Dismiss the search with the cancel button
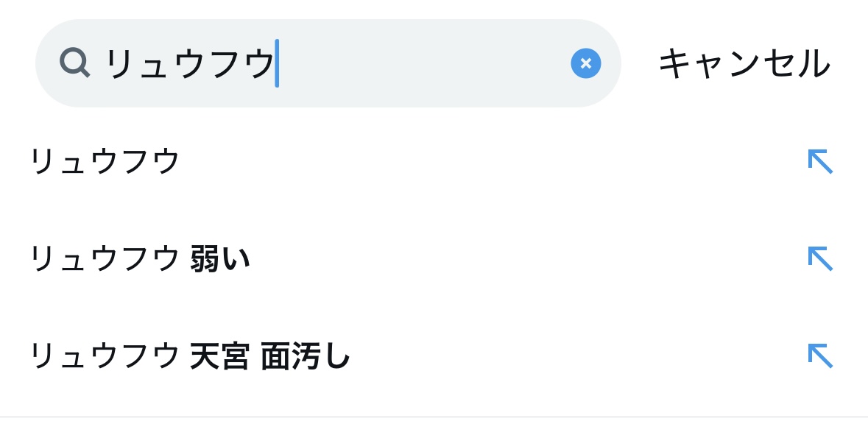The width and height of the screenshot is (868, 435). (x=744, y=63)
